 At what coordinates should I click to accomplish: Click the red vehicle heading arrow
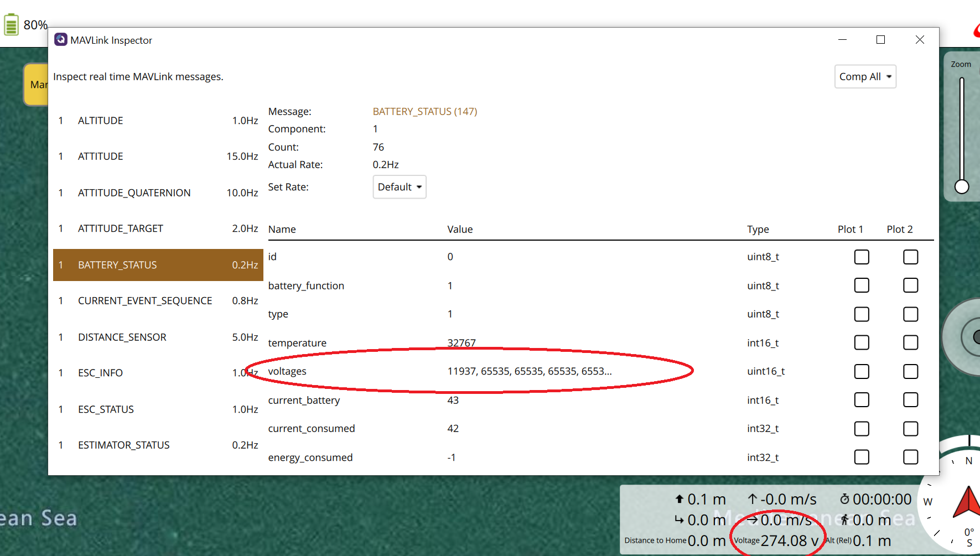coord(967,502)
